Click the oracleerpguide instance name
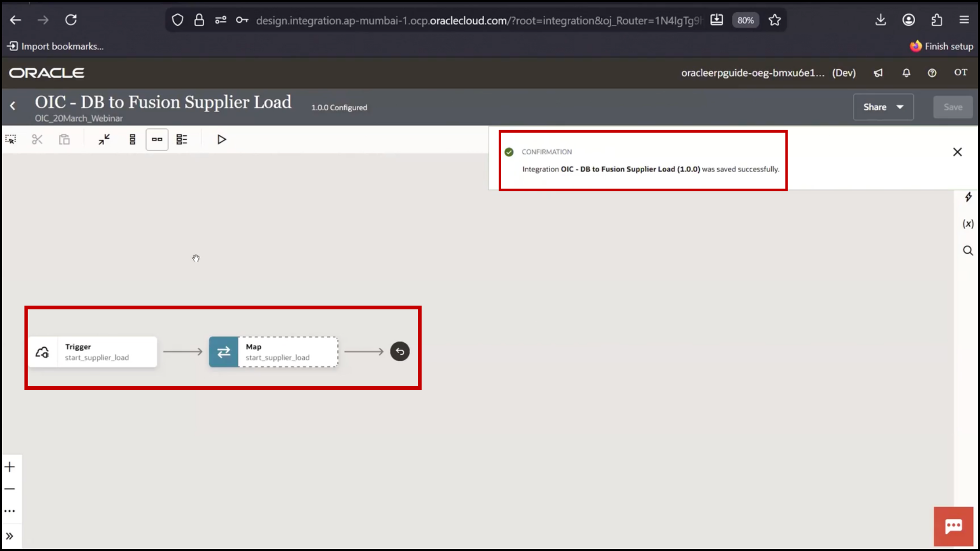The height and width of the screenshot is (551, 980). coord(752,73)
